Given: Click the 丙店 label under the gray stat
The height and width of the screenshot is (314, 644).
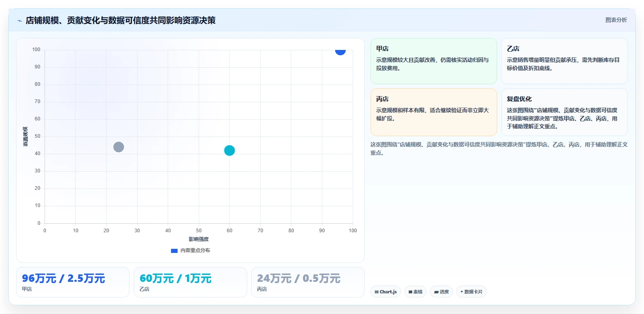Looking at the screenshot, I should click(262, 289).
